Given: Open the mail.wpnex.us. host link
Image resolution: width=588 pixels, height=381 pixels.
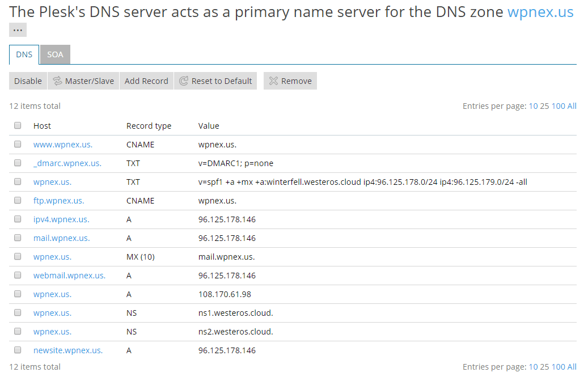Looking at the screenshot, I should [61, 238].
